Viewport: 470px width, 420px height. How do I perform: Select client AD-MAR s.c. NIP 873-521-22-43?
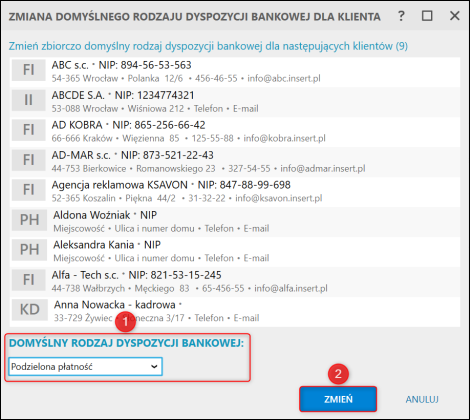click(x=235, y=162)
